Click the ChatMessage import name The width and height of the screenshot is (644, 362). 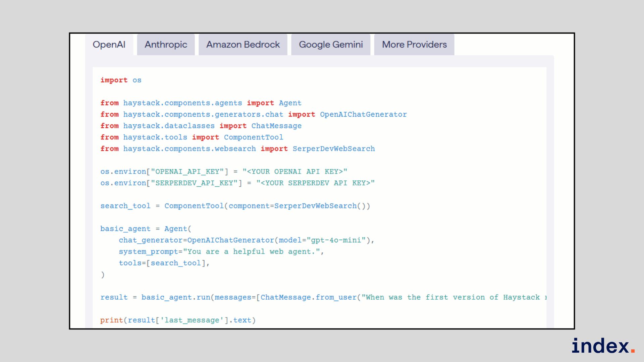click(276, 126)
